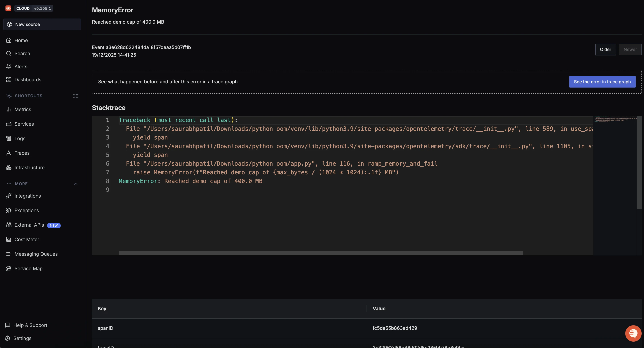Open the support chat bubble
Screen dimensions: 644x348
click(633, 333)
